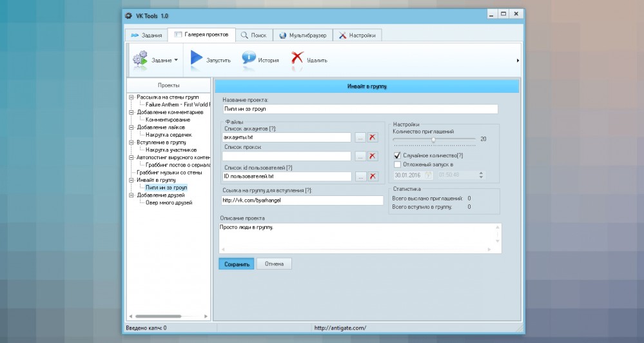The width and height of the screenshot is (644, 343).
Task: Select Накрутка сердечек project
Action: (169, 135)
